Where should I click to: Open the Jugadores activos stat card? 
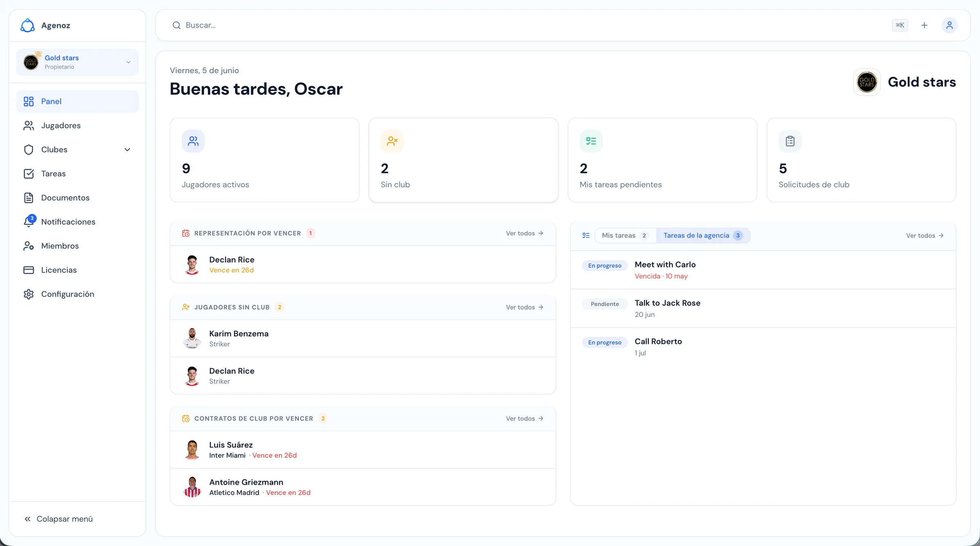click(265, 160)
